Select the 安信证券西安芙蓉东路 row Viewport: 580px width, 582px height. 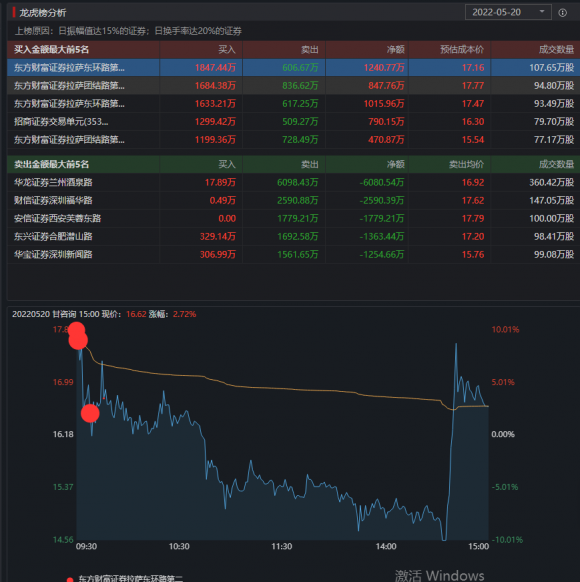(x=293, y=218)
